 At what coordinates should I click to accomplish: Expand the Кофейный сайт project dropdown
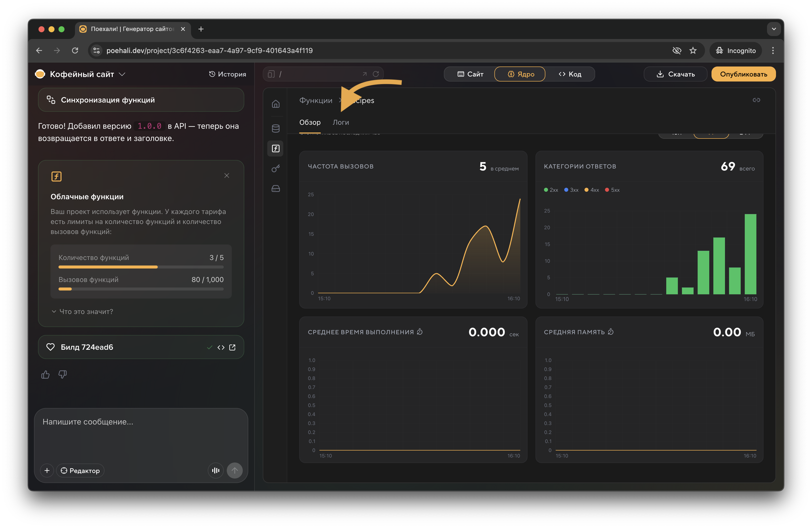122,74
